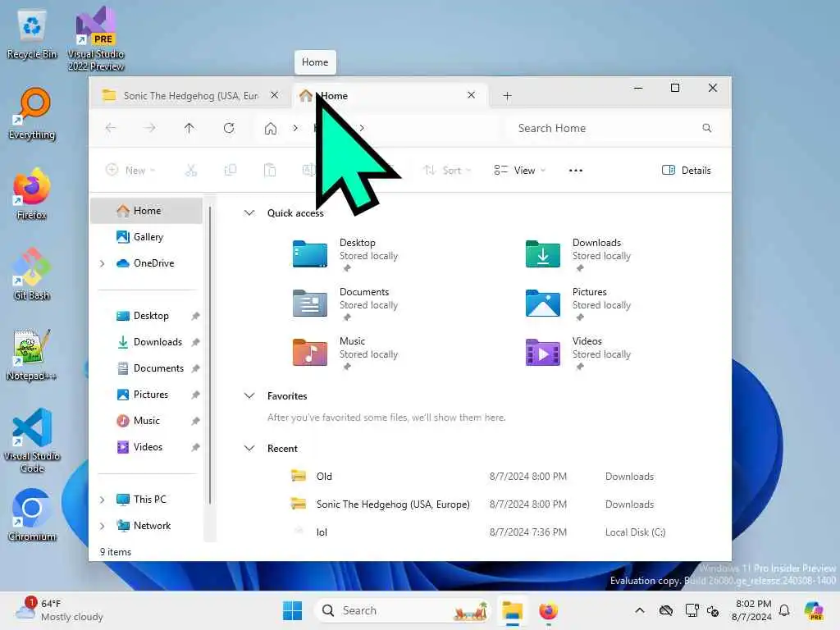Click the pin next to sidebar Music

(x=195, y=421)
